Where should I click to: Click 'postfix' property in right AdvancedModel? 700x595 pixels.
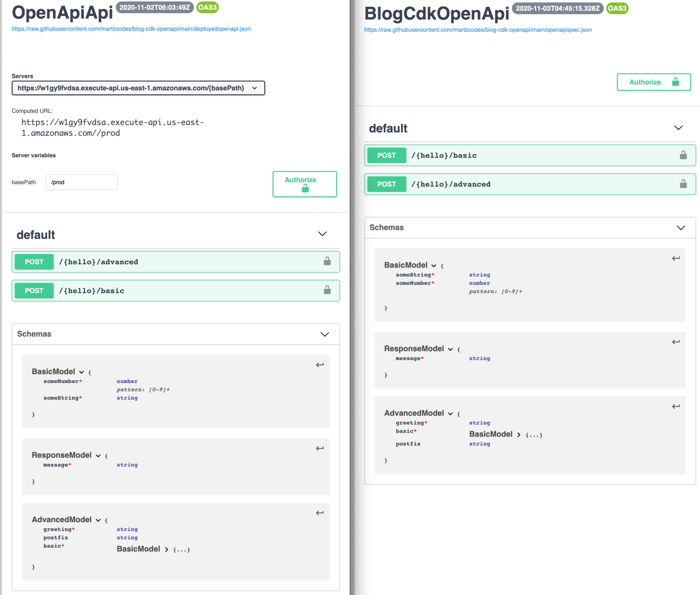tap(408, 444)
